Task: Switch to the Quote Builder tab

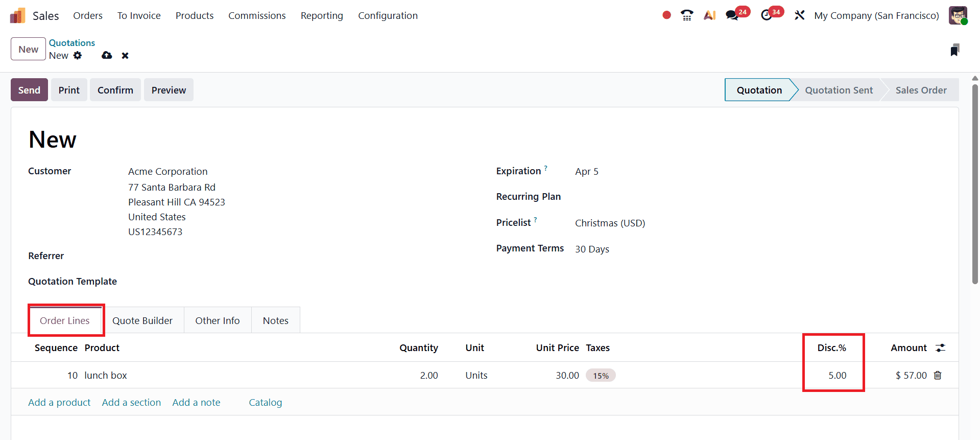Action: [142, 320]
